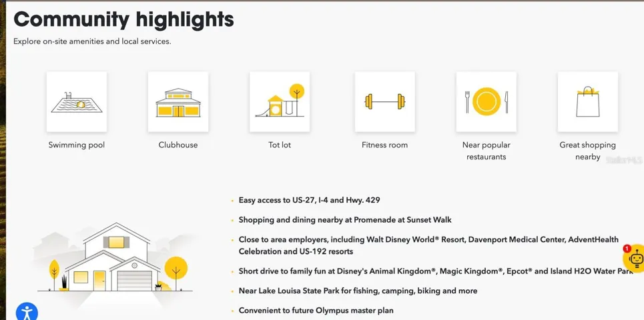Click the Near popular restaurants label
The width and height of the screenshot is (644, 320).
tap(486, 151)
